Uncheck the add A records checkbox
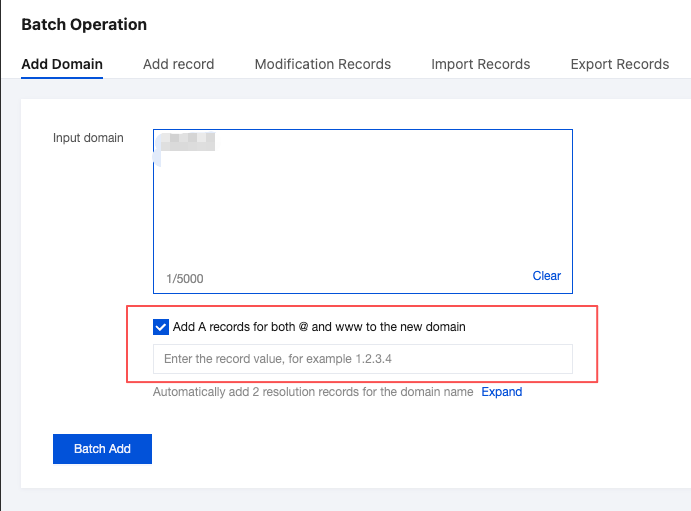 161,326
